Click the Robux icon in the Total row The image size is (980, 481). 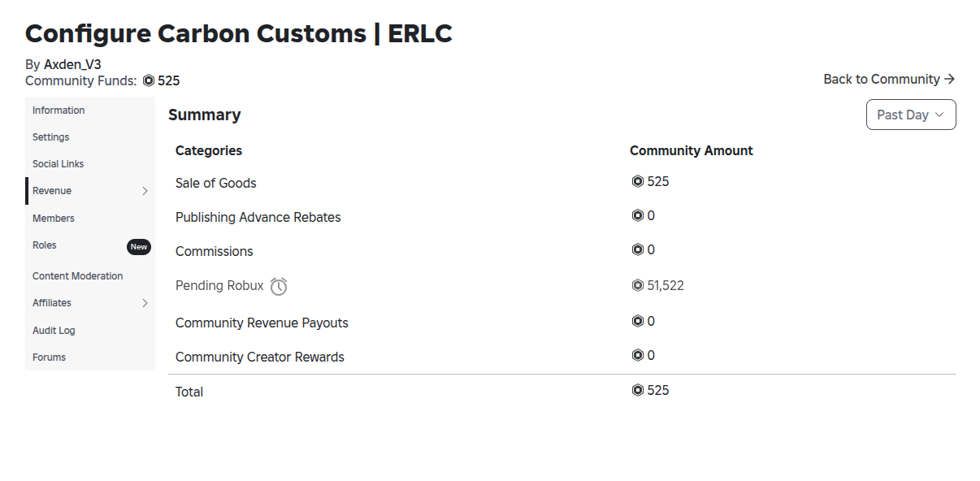(638, 390)
